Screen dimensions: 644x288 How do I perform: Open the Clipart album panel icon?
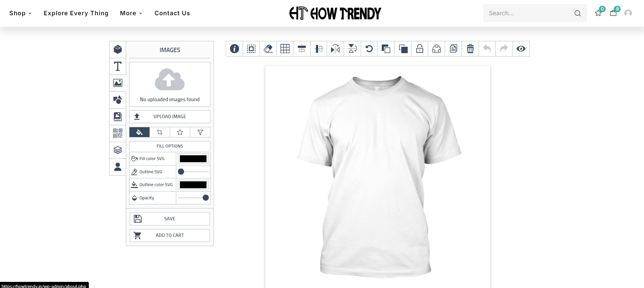pyautogui.click(x=118, y=117)
